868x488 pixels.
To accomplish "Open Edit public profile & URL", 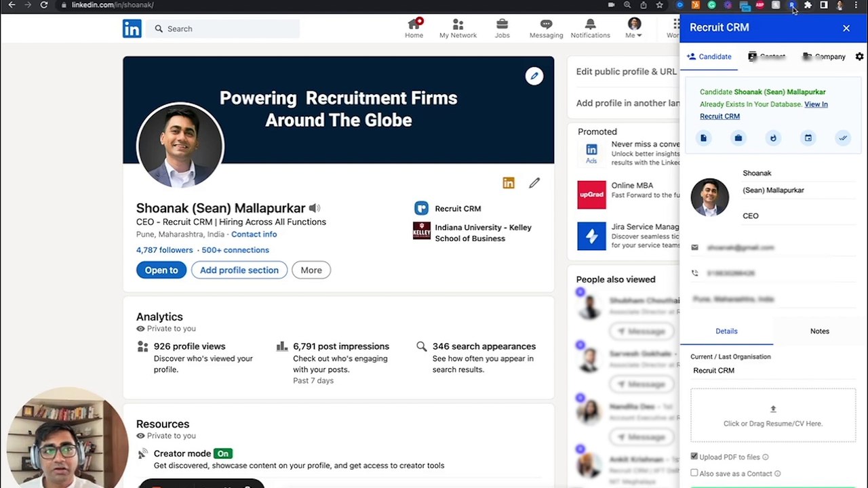I will (x=626, y=71).
